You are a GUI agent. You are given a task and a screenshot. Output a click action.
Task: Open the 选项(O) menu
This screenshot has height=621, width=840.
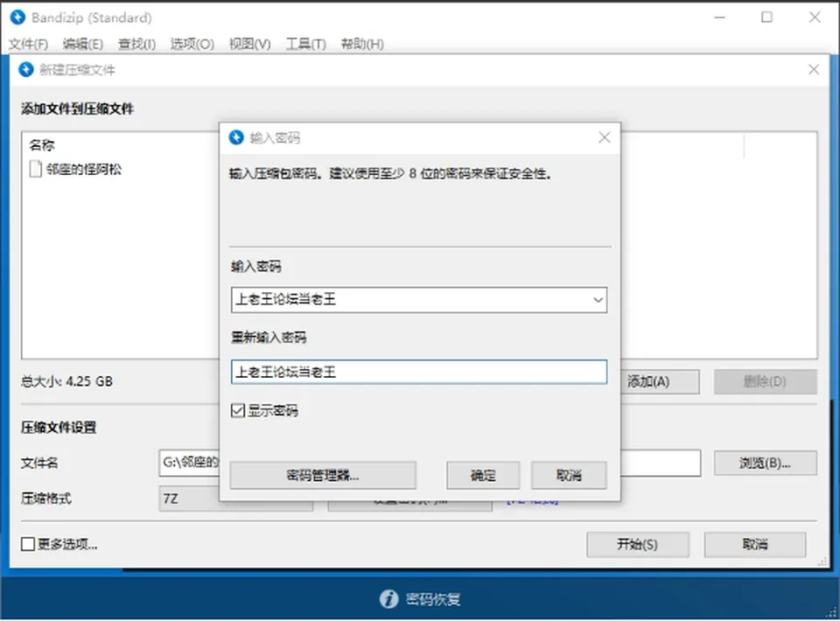click(x=192, y=44)
